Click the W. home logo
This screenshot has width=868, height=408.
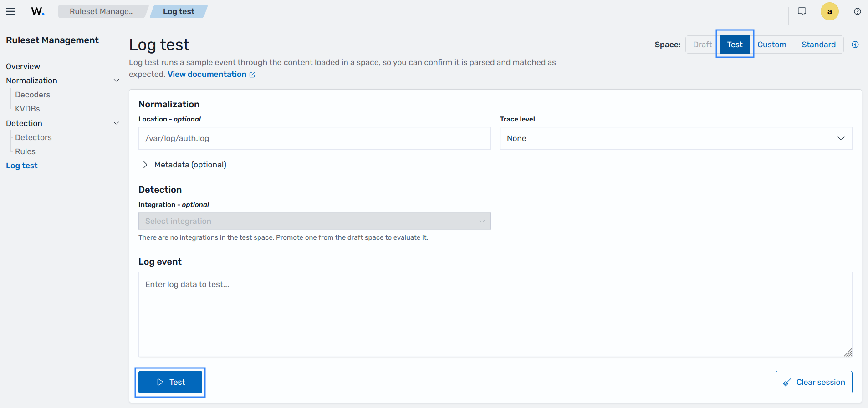[x=38, y=11]
